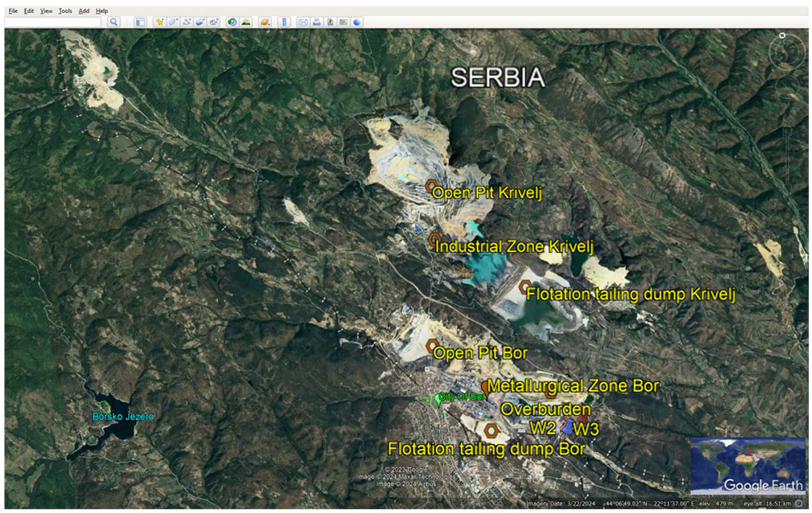The image size is (812, 513).
Task: Toggle sunlight across the landscape
Action: tap(246, 22)
